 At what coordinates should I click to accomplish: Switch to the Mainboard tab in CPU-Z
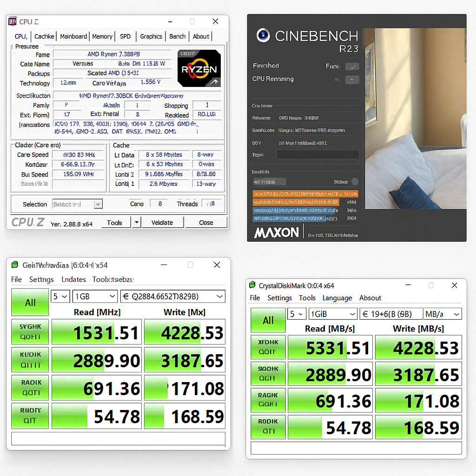coord(73,36)
